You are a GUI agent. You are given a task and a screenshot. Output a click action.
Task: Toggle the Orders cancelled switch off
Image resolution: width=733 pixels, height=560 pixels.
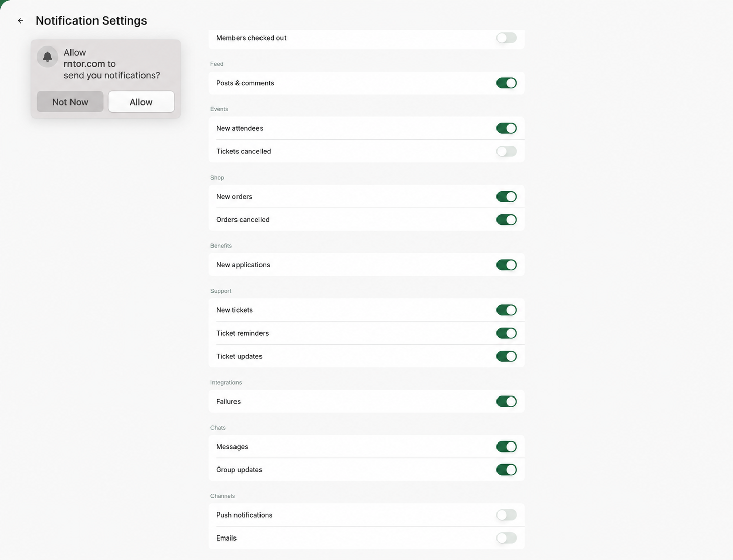point(507,220)
